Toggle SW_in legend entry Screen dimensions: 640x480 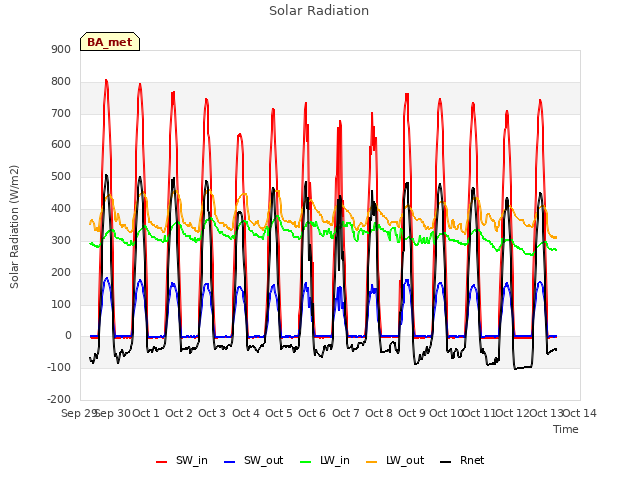click(182, 460)
